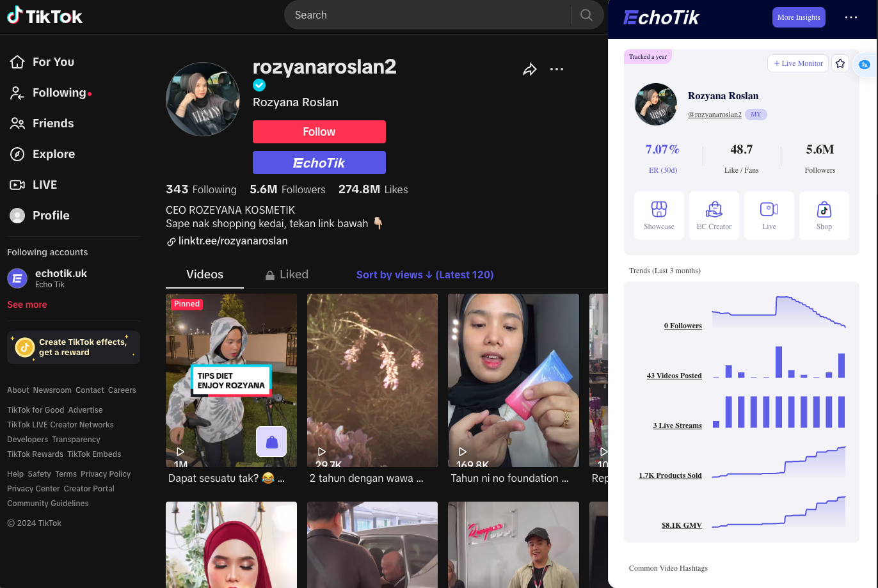Click the 343 Following count
Viewport: 878px width, 588px height.
201,189
